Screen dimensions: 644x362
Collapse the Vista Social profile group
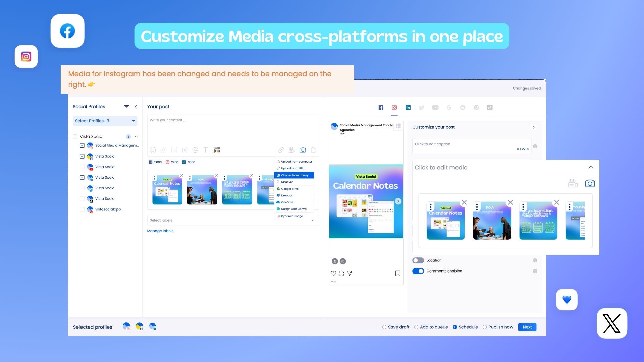136,136
